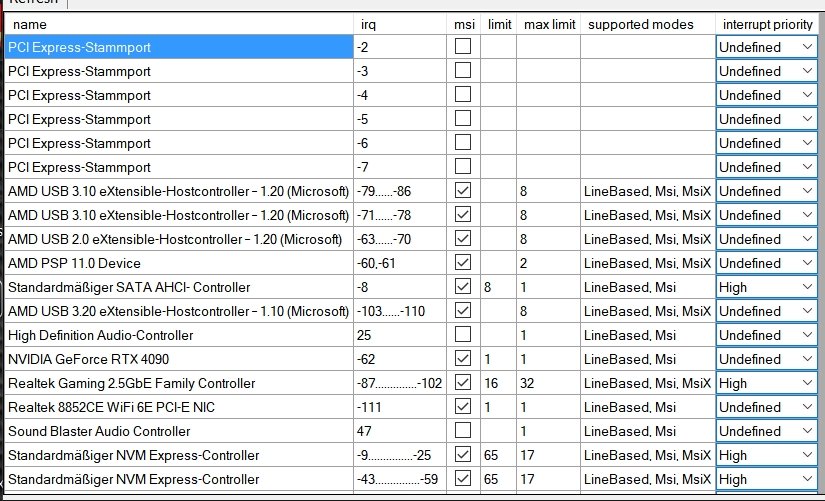Change interrupt priority for High Definition Audio-Controller
The image size is (825, 501).
tap(767, 335)
